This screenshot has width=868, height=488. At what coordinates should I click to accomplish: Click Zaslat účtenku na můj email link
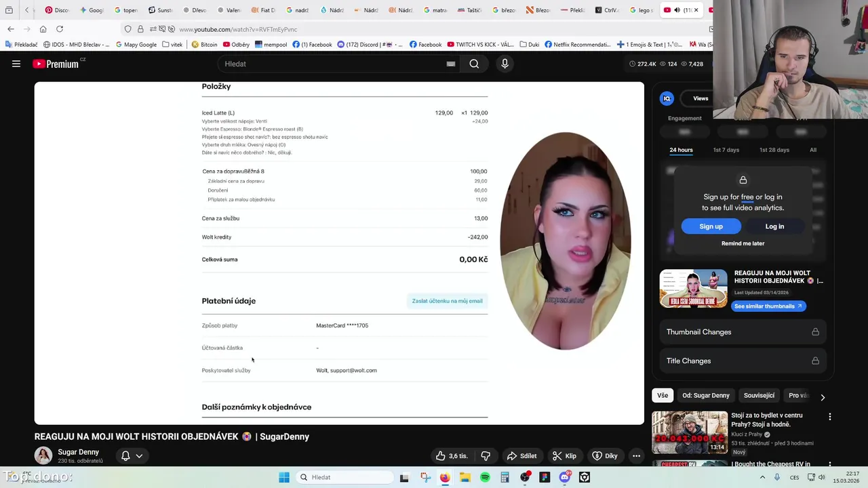(447, 301)
